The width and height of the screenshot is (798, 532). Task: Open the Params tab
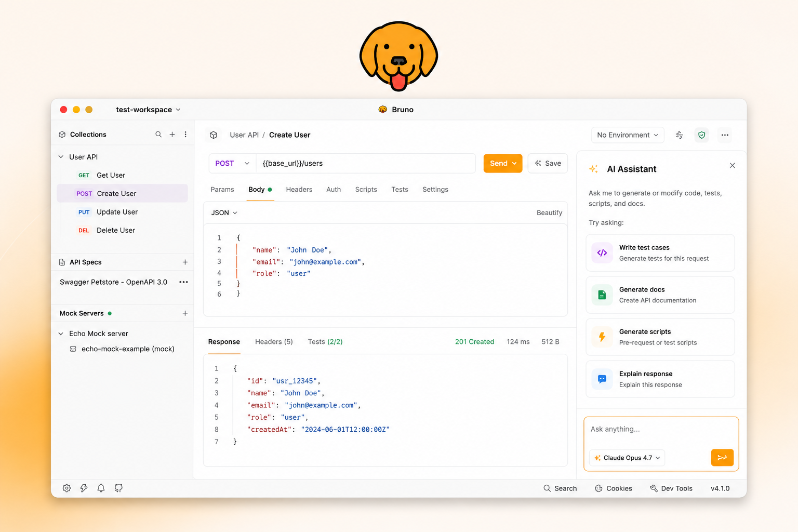click(x=222, y=190)
